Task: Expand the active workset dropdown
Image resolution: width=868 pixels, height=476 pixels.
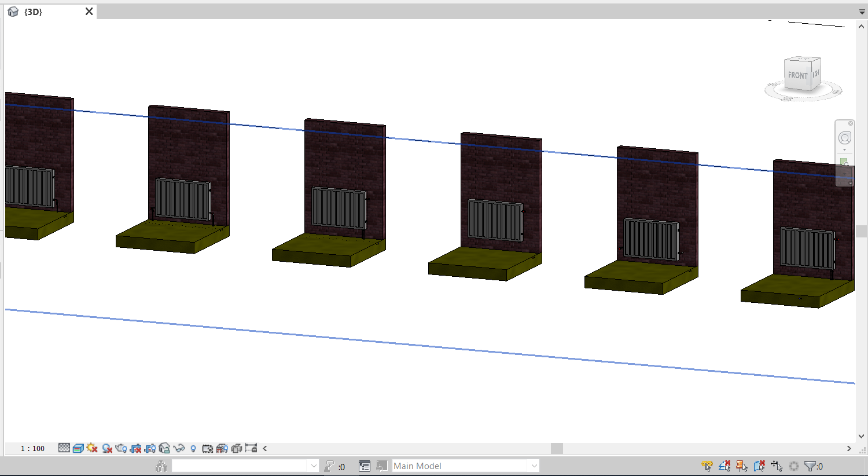Action: pos(313,466)
